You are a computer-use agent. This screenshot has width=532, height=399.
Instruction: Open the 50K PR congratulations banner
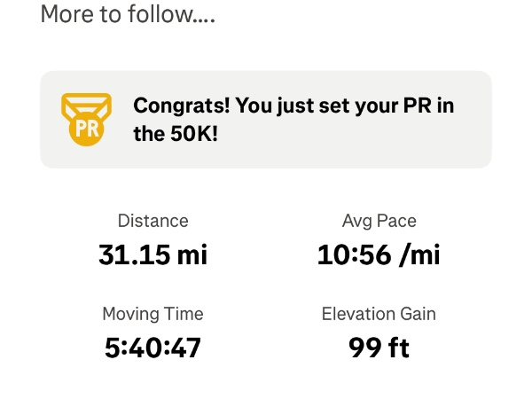pos(266,120)
